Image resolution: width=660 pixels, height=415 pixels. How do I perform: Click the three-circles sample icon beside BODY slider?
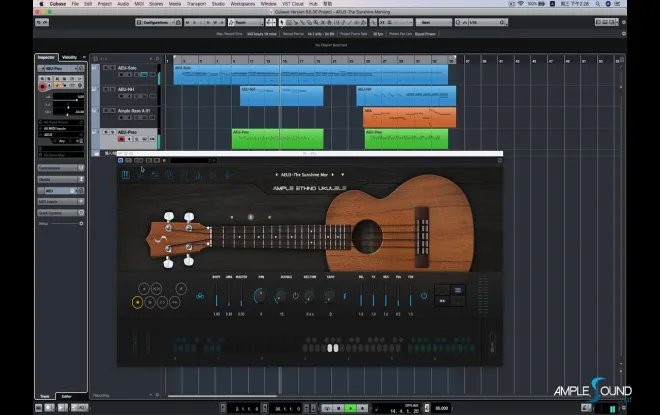click(200, 296)
